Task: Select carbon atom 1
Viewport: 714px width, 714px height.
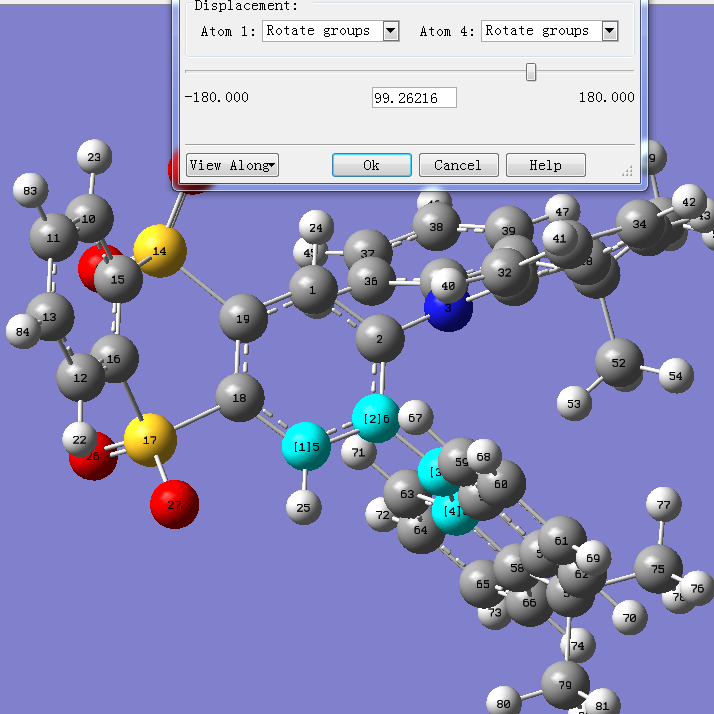Action: coord(313,290)
